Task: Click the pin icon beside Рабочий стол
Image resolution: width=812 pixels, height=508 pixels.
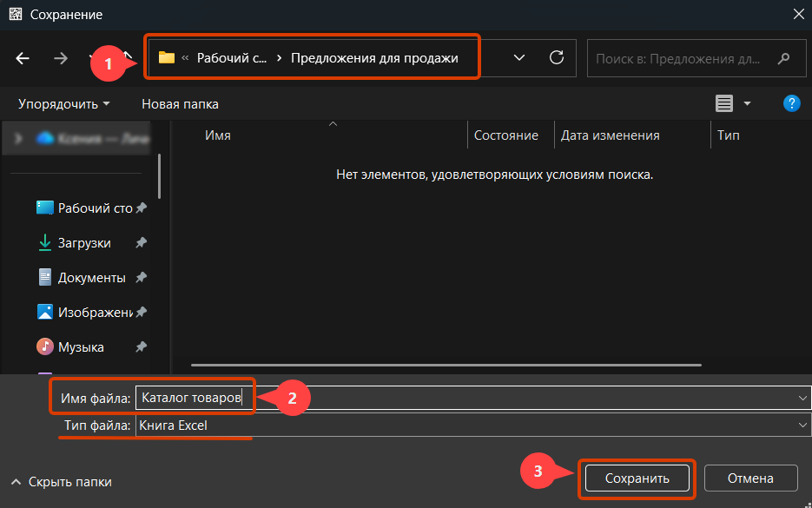Action: tap(142, 208)
